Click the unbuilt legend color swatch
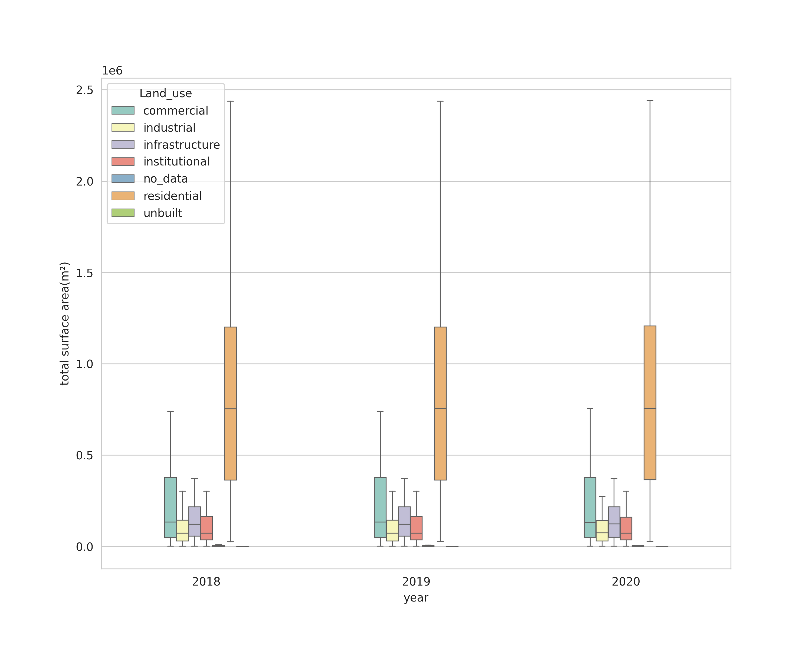The image size is (812, 650). point(123,213)
